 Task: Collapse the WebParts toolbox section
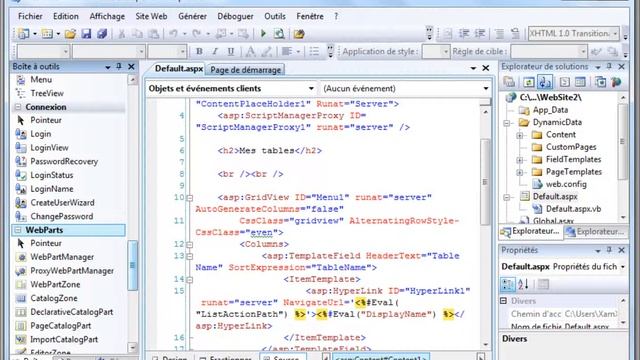click(x=18, y=230)
